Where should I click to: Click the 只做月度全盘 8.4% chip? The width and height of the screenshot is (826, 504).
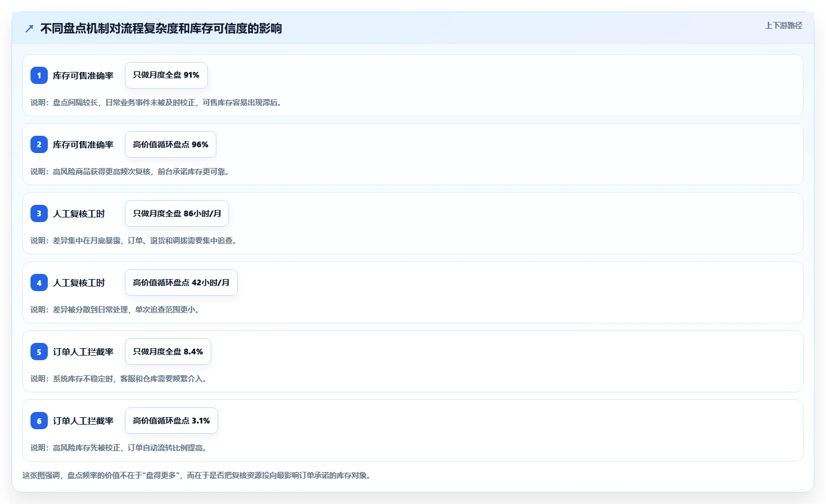168,352
